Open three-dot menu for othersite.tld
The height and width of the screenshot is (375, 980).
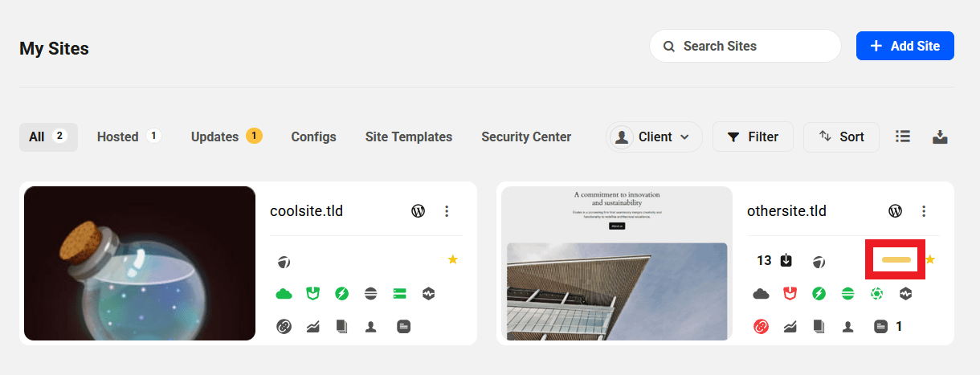click(924, 211)
